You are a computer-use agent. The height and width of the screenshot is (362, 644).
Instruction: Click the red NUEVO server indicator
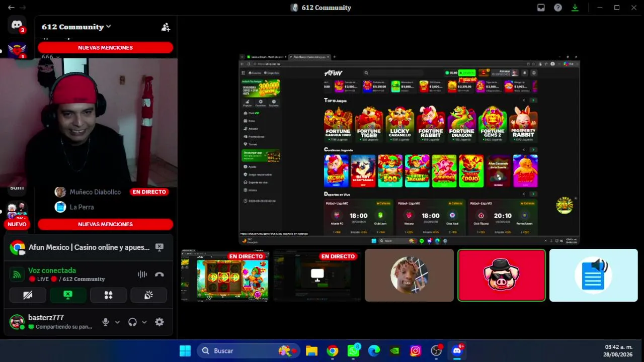(x=17, y=224)
